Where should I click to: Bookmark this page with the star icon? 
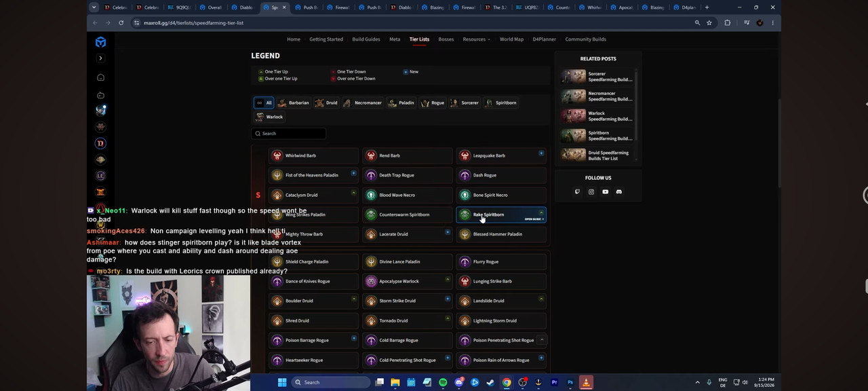709,22
